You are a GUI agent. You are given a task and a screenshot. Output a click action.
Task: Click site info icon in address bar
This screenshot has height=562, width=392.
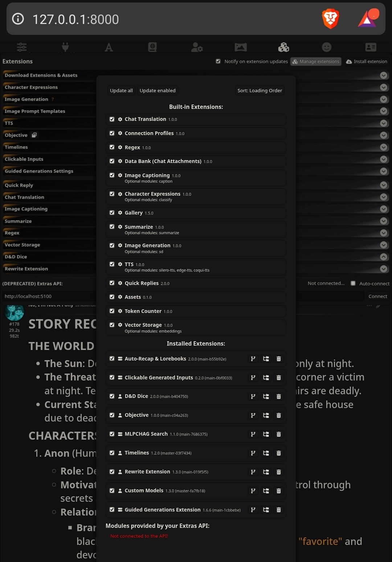pos(18,19)
